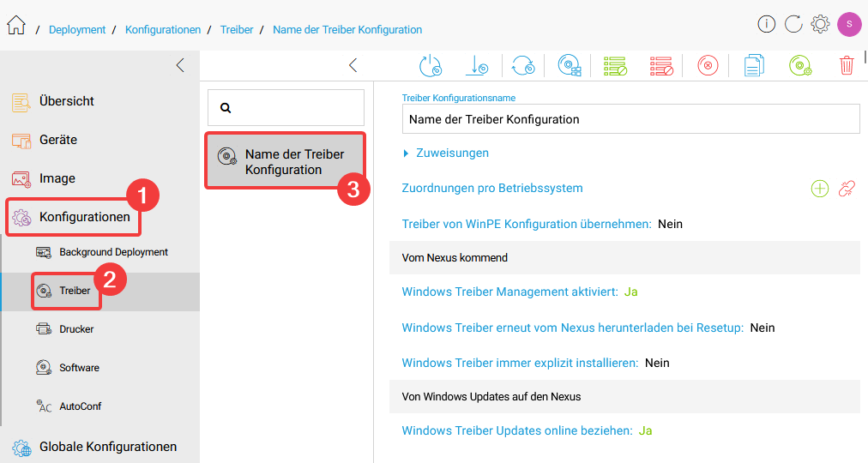Click the download-arrow disc toolbar icon
The image size is (868, 463).
(477, 65)
